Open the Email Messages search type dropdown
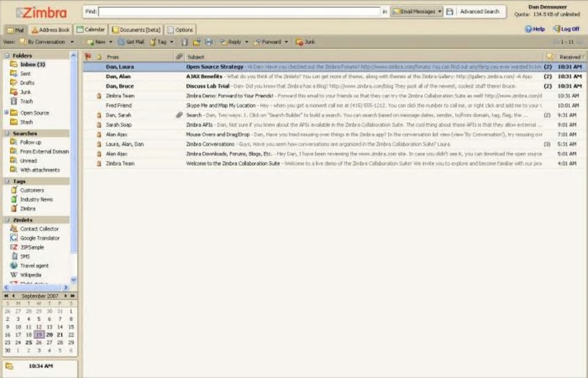 [417, 12]
